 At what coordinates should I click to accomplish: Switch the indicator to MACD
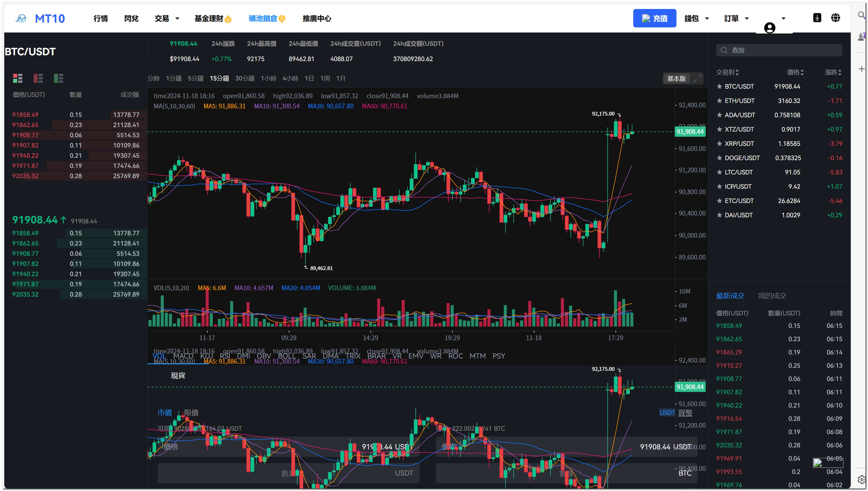point(183,356)
